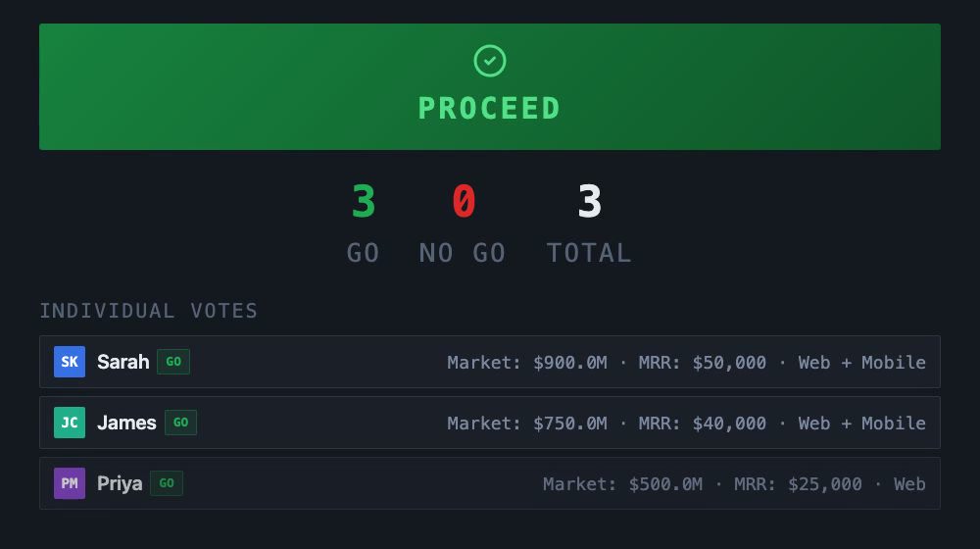
Task: Click the checkmark circle icon above PROCEED
Action: pyautogui.click(x=490, y=61)
